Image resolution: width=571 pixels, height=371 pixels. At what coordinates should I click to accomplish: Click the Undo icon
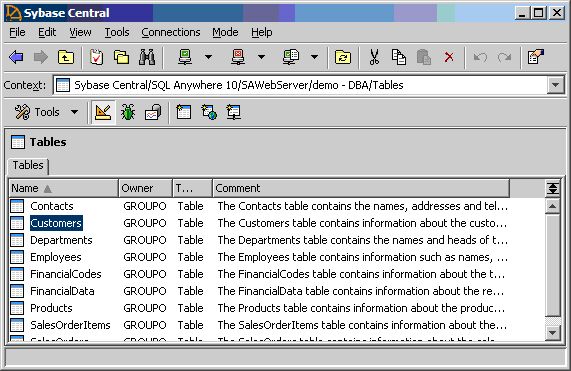[x=480, y=57]
